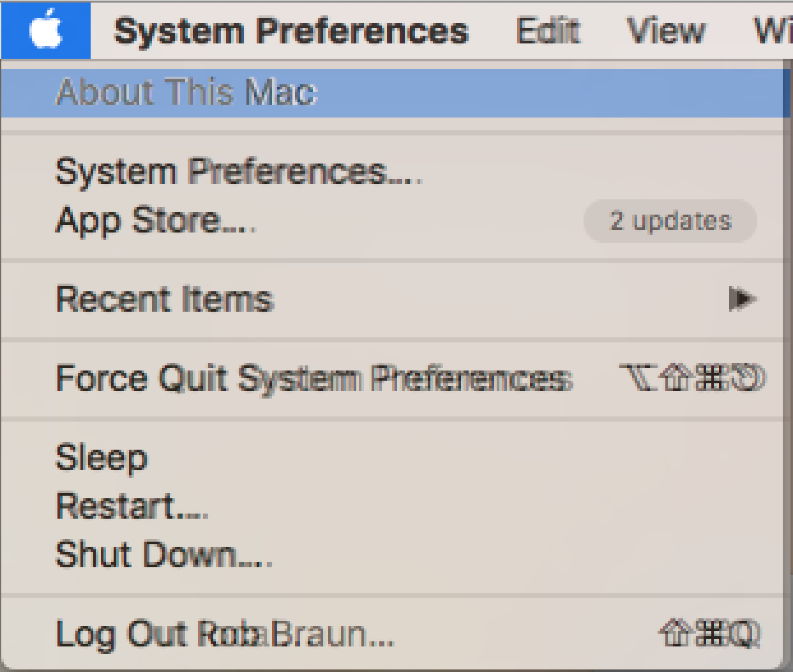Open the View menu
The width and height of the screenshot is (793, 672).
click(x=666, y=31)
